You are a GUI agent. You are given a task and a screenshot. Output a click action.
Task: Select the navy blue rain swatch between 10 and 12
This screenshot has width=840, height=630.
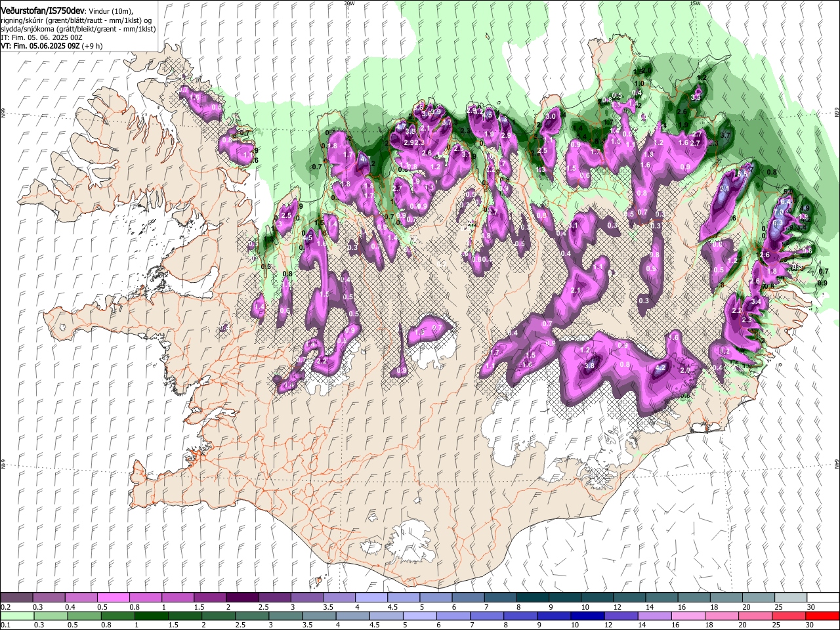tap(587, 616)
